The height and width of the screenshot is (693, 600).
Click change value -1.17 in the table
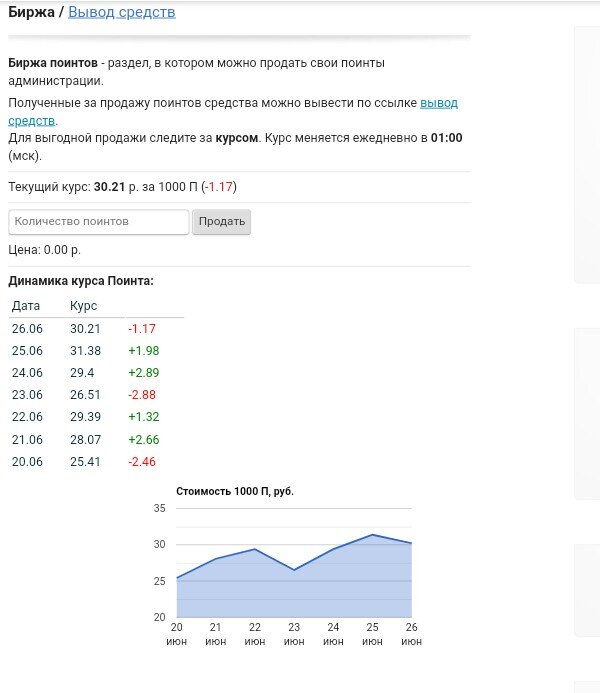pos(142,329)
